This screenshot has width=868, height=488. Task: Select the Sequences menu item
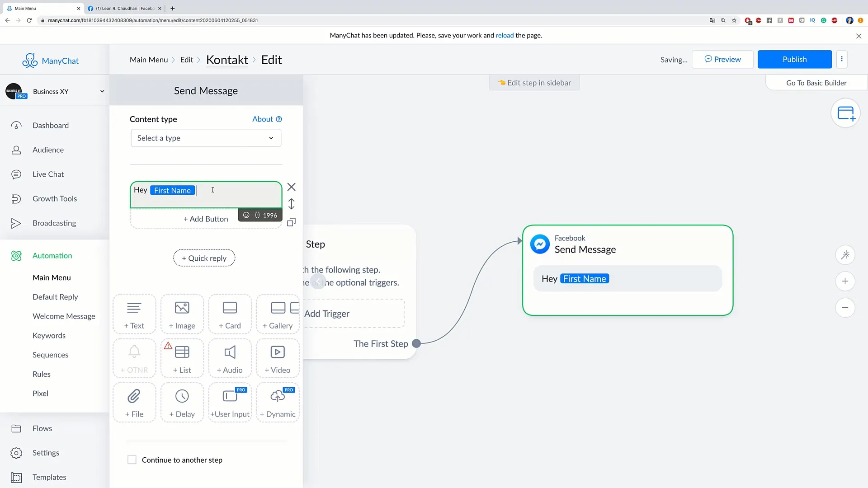point(50,355)
